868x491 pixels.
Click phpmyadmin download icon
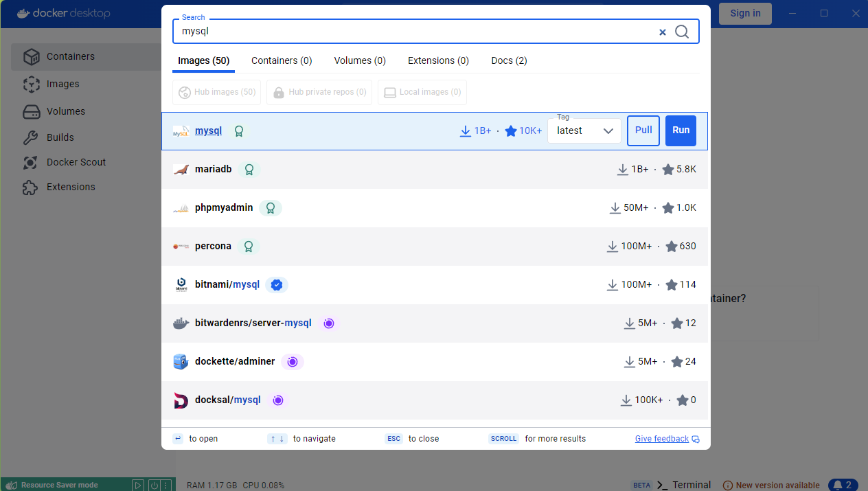point(615,208)
